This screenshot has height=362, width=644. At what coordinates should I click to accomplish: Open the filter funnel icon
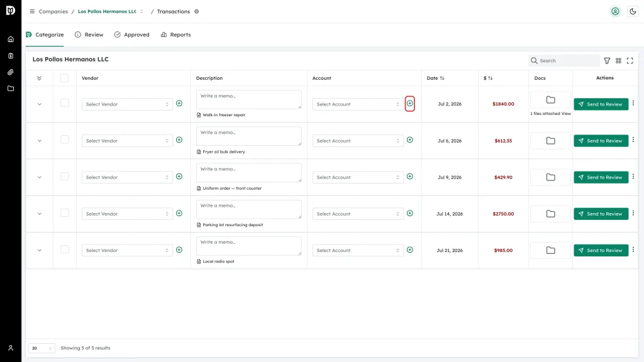607,61
